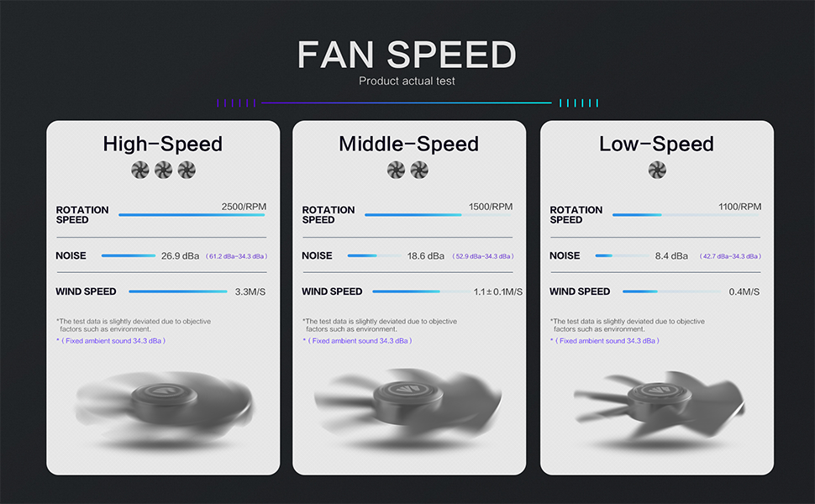This screenshot has width=815, height=504.
Task: Click the 61.2 dBa-34.3 dBa purple note
Action: (x=236, y=256)
